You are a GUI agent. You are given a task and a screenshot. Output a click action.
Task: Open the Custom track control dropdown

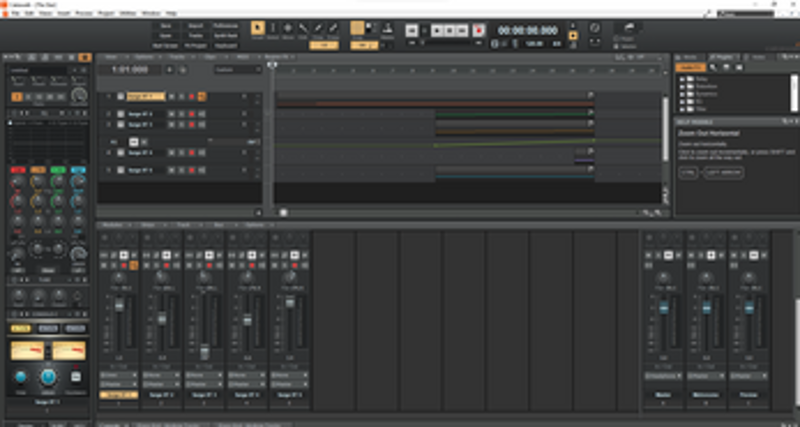pos(238,69)
